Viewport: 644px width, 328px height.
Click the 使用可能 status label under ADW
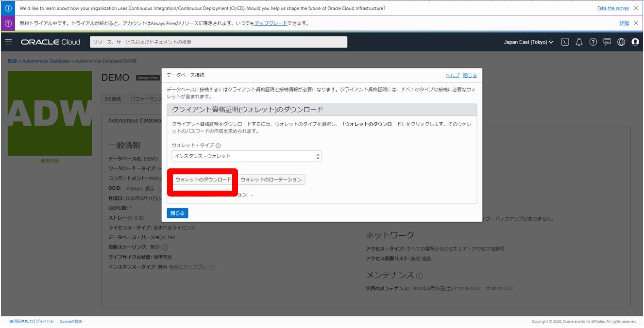tap(50, 161)
